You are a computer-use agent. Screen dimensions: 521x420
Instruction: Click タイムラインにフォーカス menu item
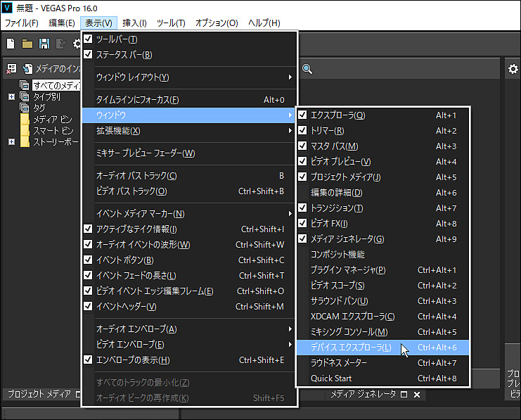pyautogui.click(x=188, y=100)
